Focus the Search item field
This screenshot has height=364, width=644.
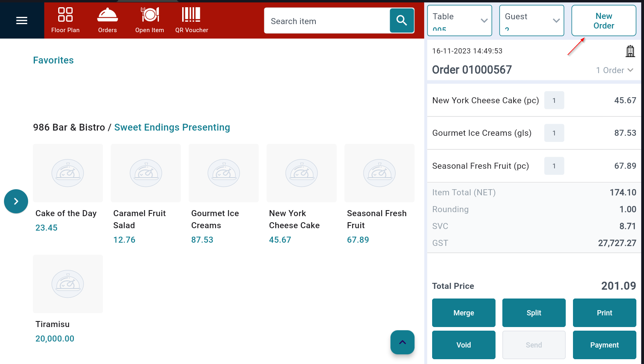click(327, 21)
